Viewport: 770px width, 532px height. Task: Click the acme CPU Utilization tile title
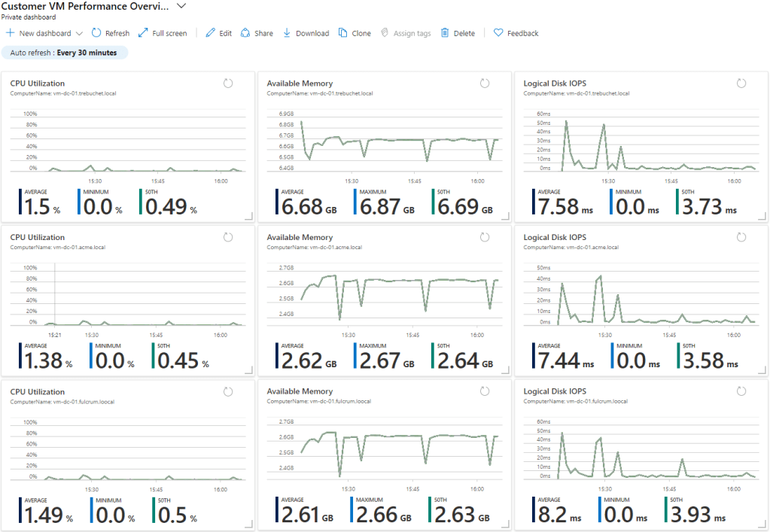click(38, 237)
